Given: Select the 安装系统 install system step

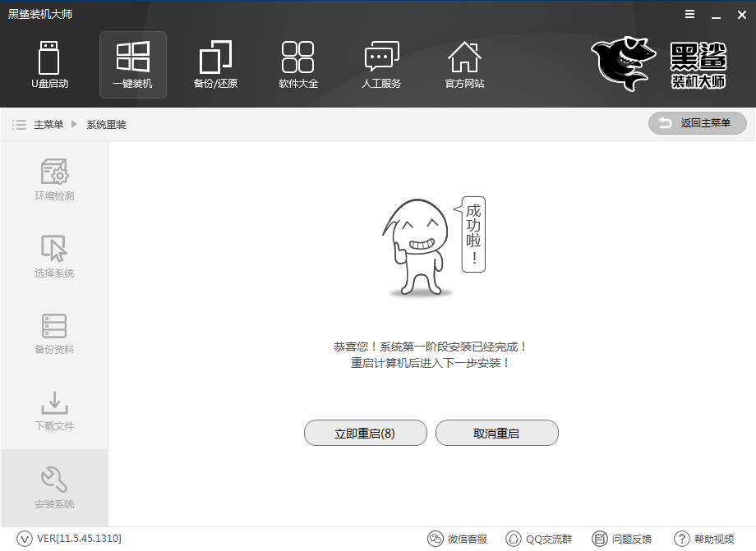Looking at the screenshot, I should (54, 486).
